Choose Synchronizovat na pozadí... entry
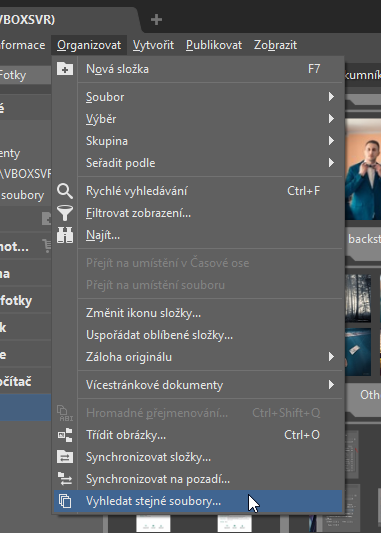 click(198, 479)
